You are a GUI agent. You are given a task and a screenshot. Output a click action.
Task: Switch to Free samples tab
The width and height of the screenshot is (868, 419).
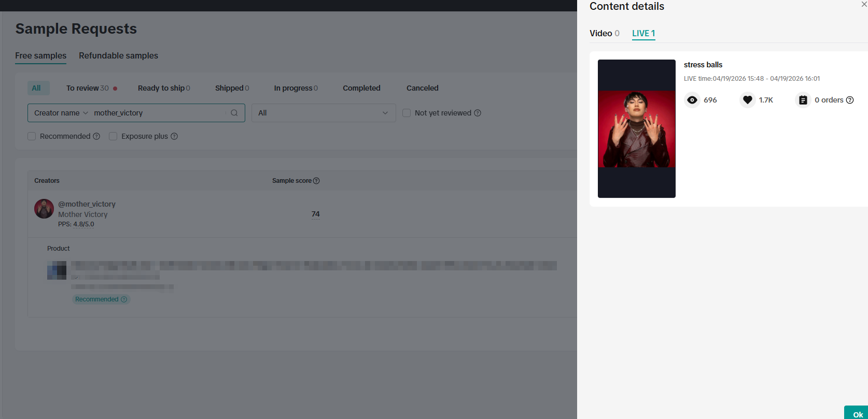click(x=41, y=55)
